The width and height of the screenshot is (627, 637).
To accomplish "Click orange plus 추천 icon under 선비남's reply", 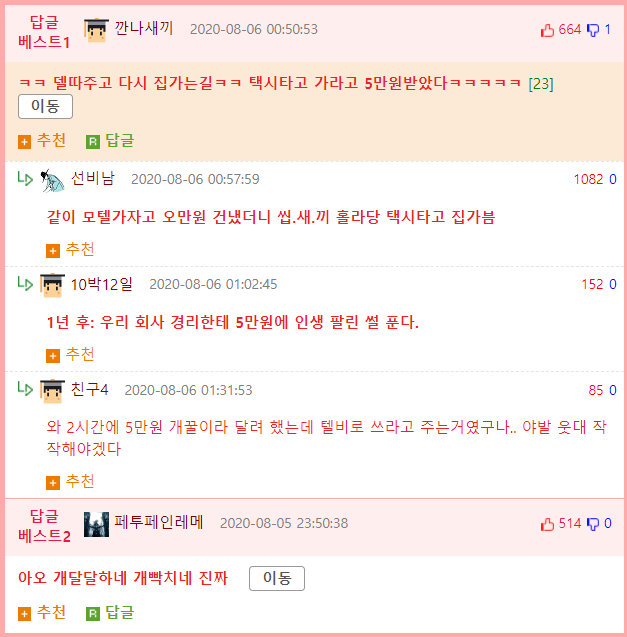I will point(53,251).
